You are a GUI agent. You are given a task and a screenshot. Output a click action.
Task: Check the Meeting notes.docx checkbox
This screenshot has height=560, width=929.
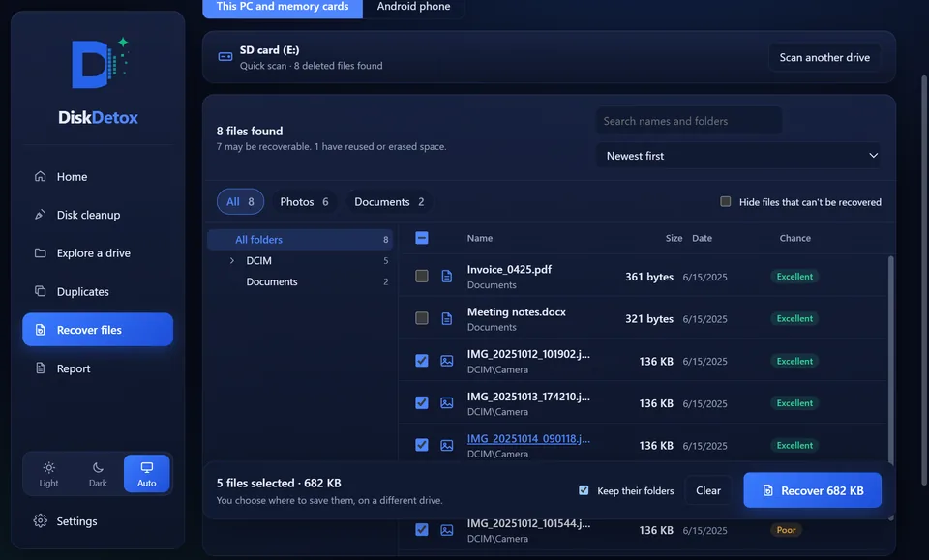pyautogui.click(x=422, y=318)
